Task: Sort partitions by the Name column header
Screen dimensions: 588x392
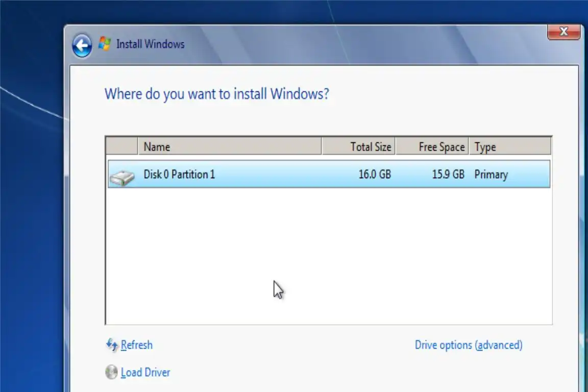Action: coord(230,146)
